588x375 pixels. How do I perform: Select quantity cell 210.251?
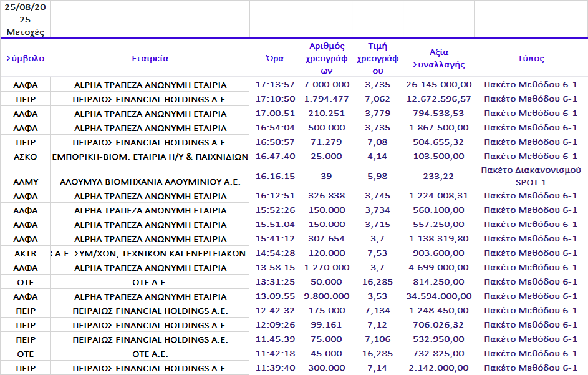pos(326,114)
